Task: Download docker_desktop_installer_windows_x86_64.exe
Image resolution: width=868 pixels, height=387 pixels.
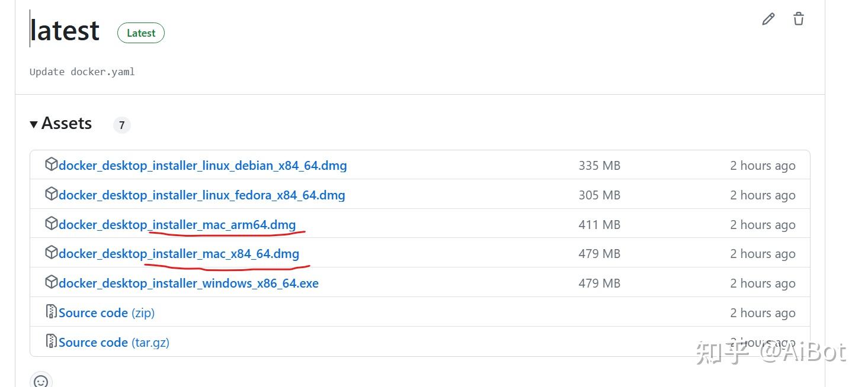Action: click(x=188, y=283)
